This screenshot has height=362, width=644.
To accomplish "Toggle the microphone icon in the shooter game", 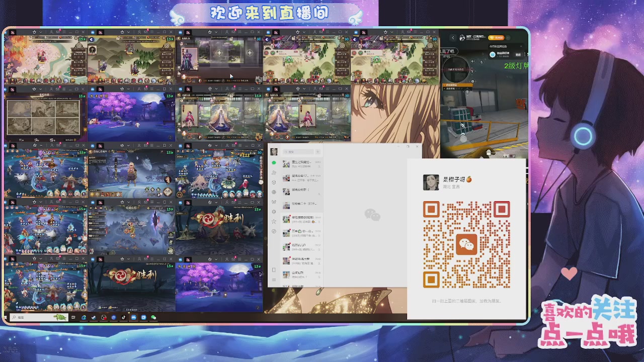I will (x=481, y=62).
